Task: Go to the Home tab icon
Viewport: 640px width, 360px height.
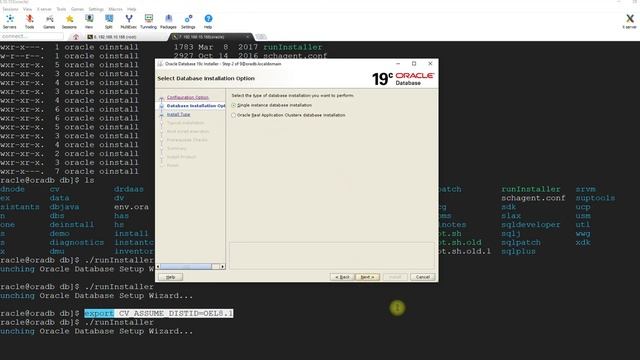Action: [x=76, y=37]
